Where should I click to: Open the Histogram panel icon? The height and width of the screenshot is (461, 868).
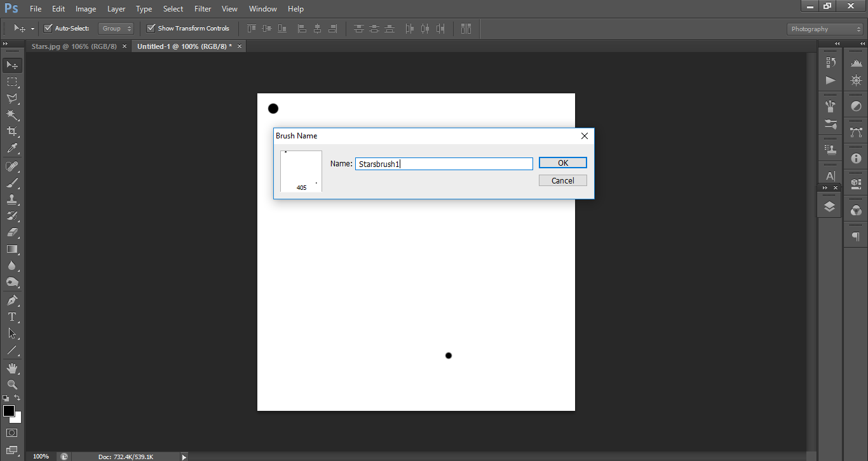pyautogui.click(x=856, y=62)
